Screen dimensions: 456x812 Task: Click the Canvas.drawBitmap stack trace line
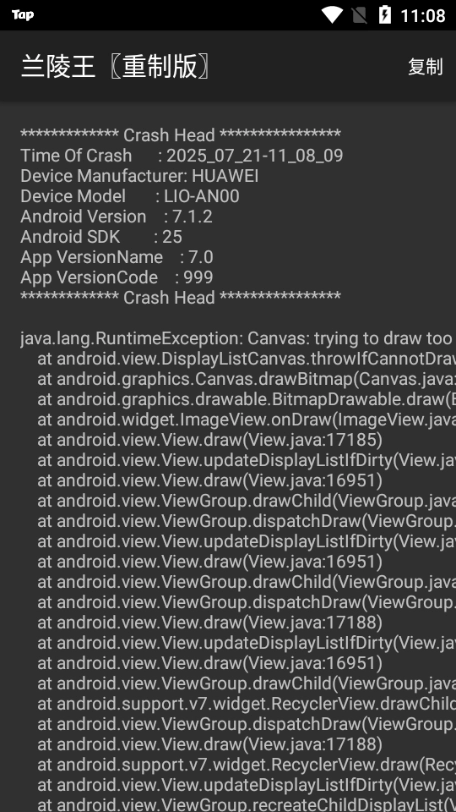(246, 379)
